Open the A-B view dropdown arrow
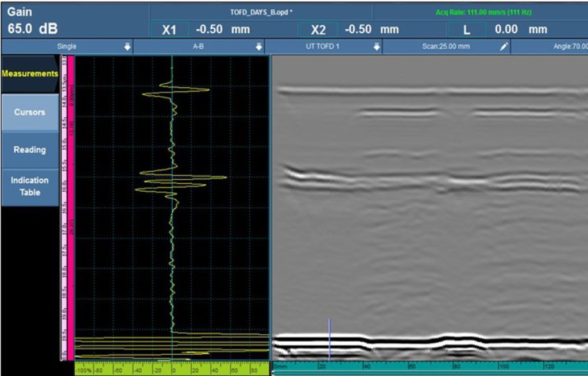This screenshot has height=376, width=588. [259, 46]
